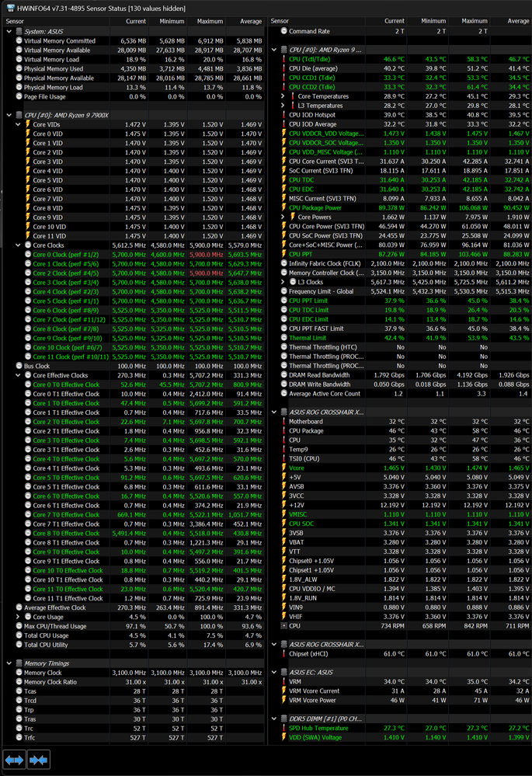Image resolution: width=532 pixels, height=776 pixels.
Task: Click the lightning icon beside VDD (SWA) Voltage
Action: [284, 737]
